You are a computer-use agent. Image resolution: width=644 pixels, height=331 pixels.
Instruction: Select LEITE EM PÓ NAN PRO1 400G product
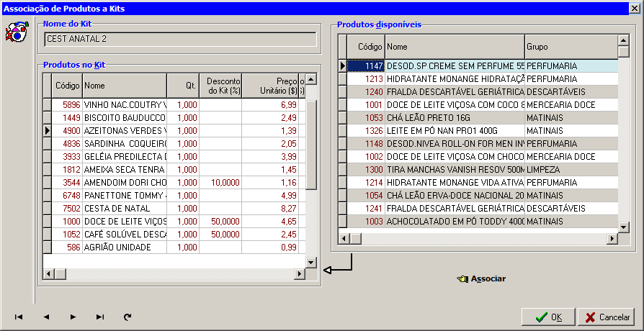[454, 130]
